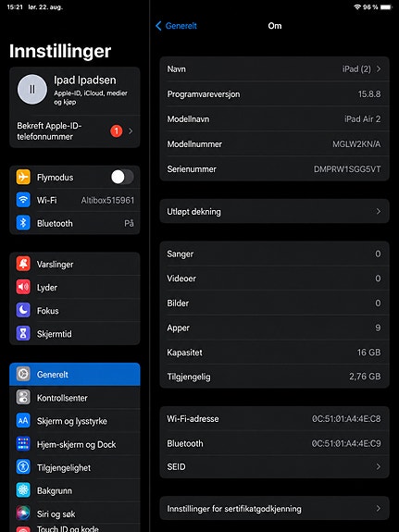Open Utløpt dekning details chevron
This screenshot has height=532, width=399.
(x=379, y=211)
